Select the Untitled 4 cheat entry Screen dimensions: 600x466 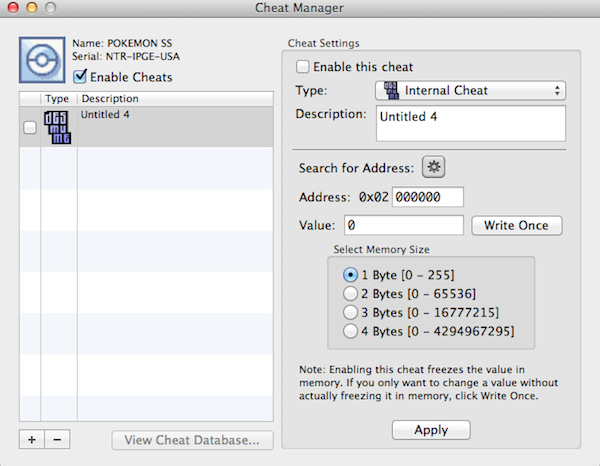click(174, 127)
